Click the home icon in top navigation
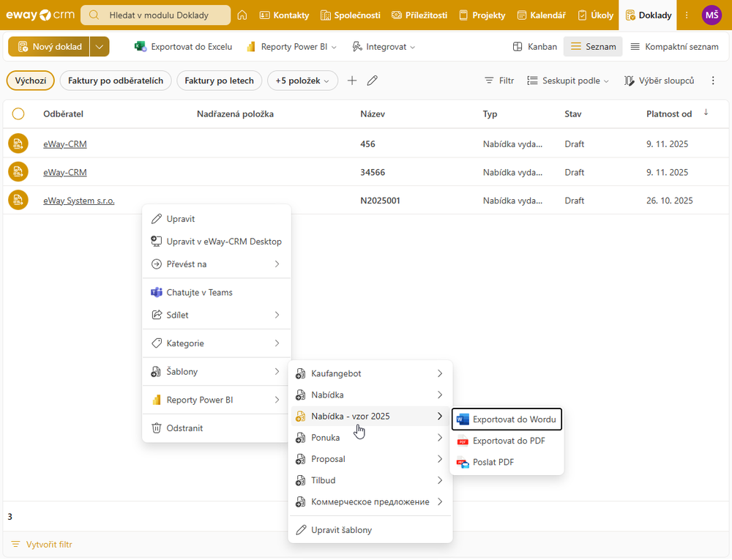Image resolution: width=732 pixels, height=560 pixels. pyautogui.click(x=242, y=15)
